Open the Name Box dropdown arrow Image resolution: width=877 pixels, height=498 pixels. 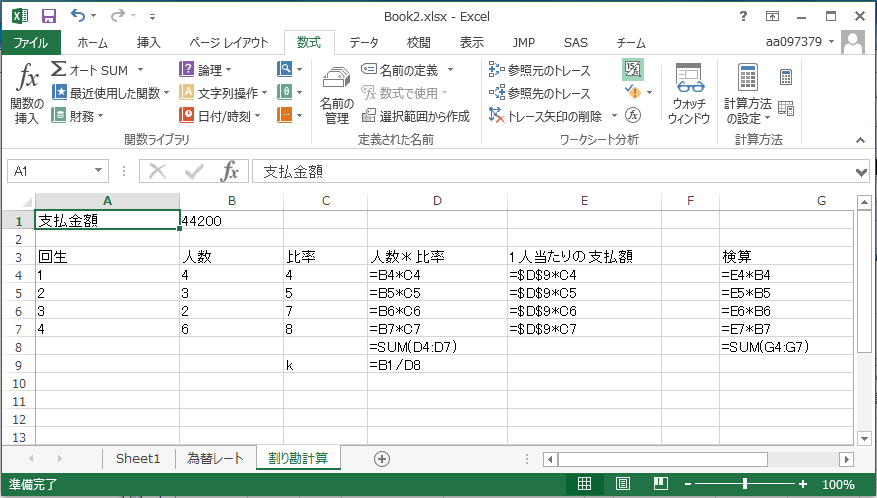(98, 171)
